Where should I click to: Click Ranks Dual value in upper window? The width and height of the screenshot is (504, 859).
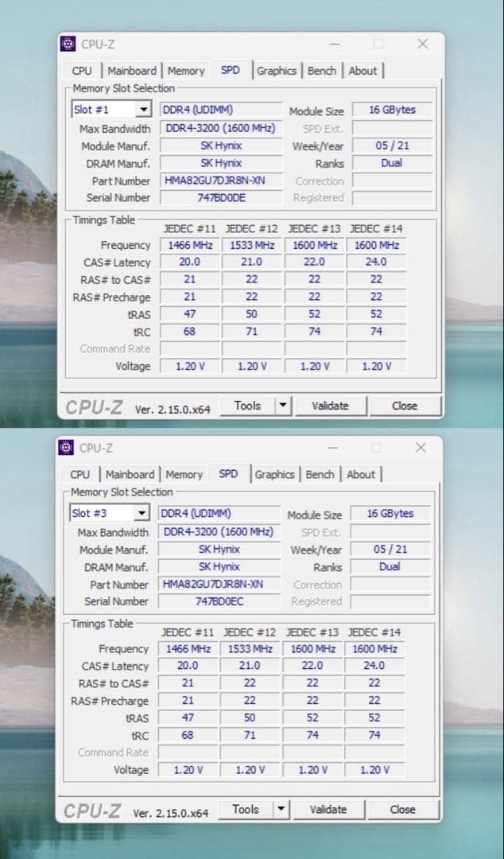tap(392, 163)
